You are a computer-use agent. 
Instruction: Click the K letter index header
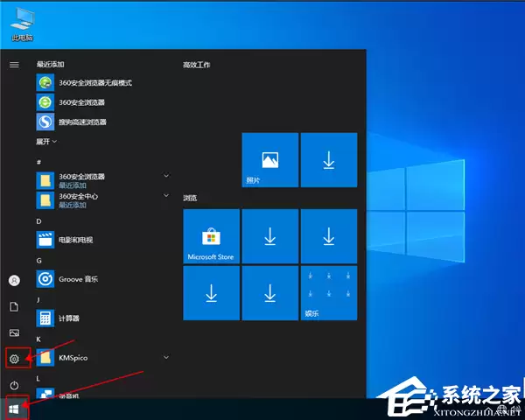(x=38, y=339)
